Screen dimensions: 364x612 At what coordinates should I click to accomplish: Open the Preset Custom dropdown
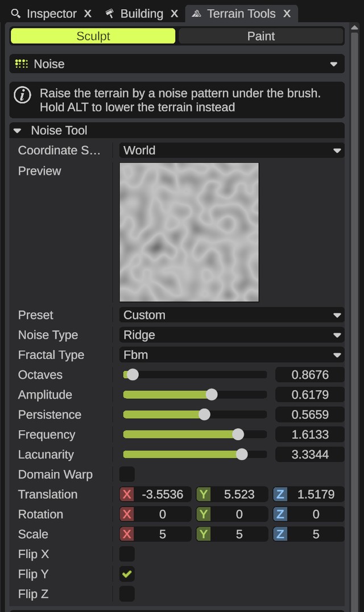[231, 315]
